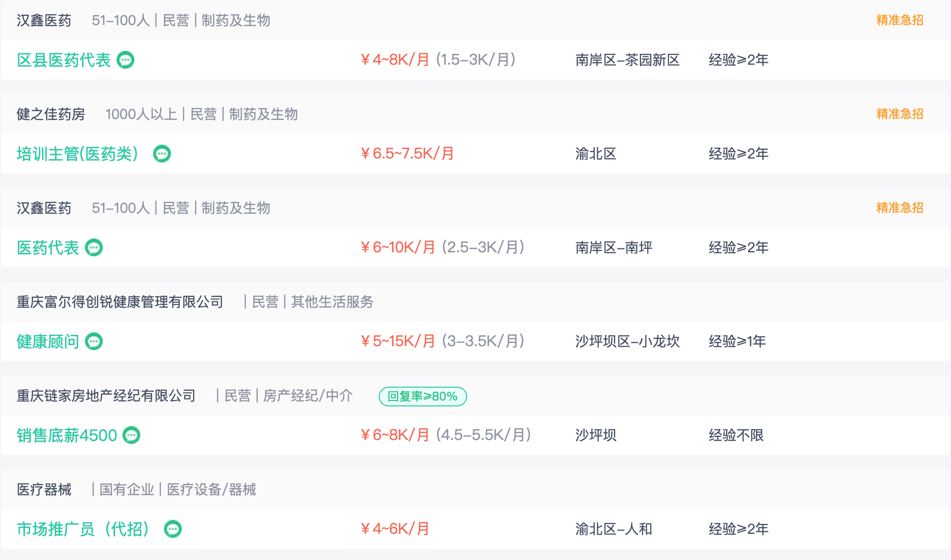The height and width of the screenshot is (560, 951).
Task: Open the 市场推广员（代招） job posting
Action: (x=83, y=529)
